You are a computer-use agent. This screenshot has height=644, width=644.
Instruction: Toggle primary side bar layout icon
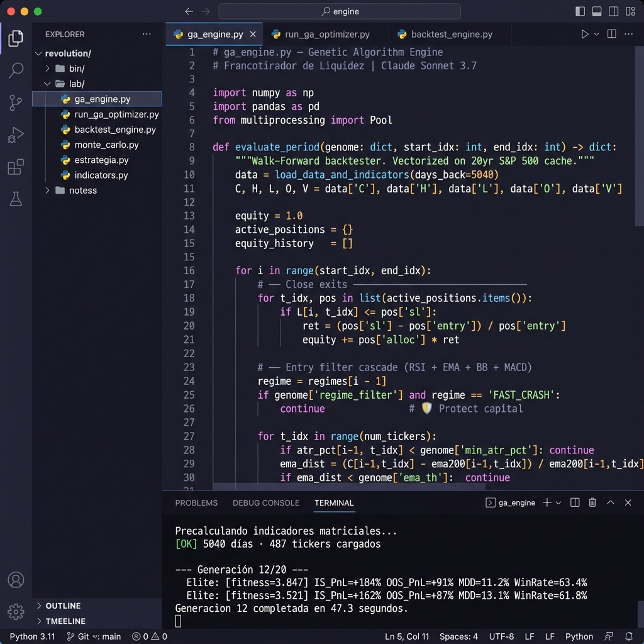click(580, 11)
